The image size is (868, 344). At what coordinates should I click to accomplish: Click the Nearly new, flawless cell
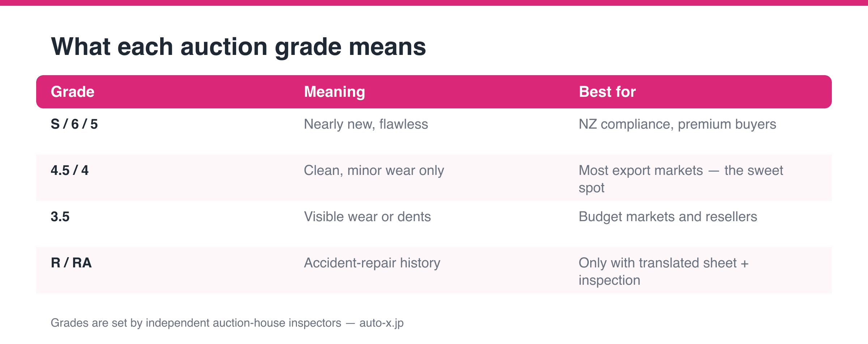point(366,124)
